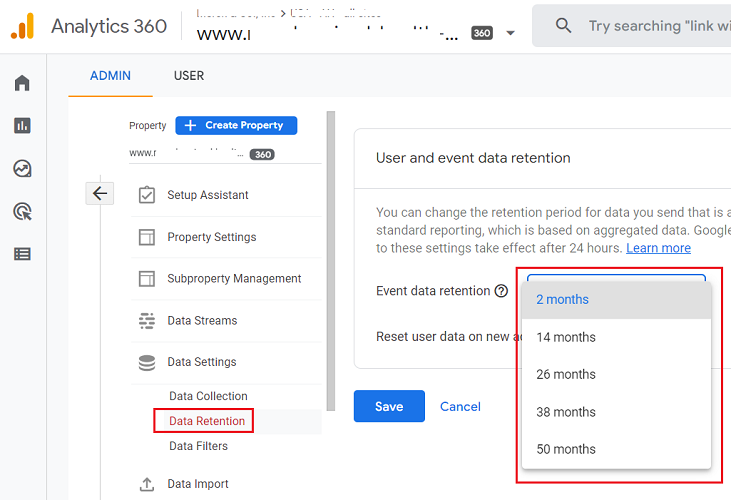
Task: Click the Setup Assistant checkbox icon
Action: pyautogui.click(x=147, y=195)
